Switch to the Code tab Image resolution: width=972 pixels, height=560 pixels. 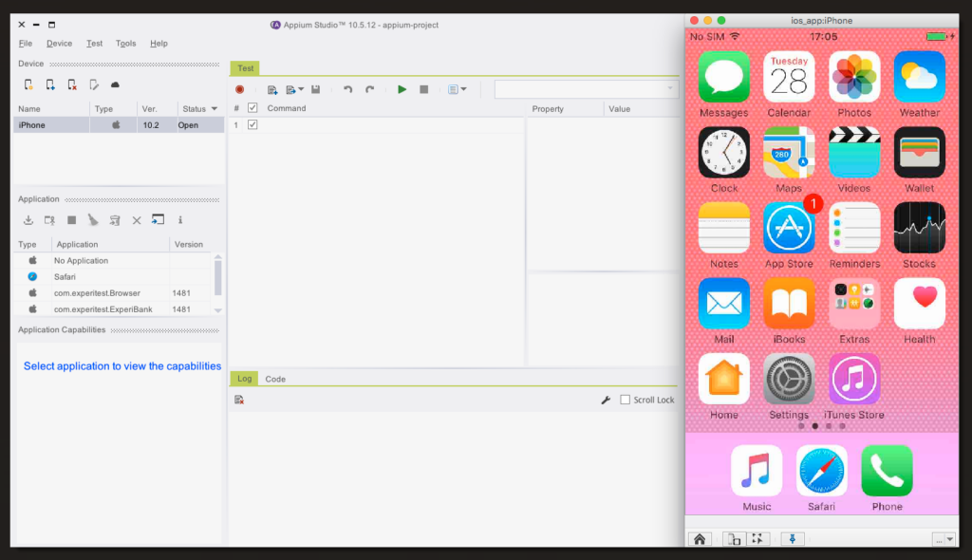[x=275, y=379]
